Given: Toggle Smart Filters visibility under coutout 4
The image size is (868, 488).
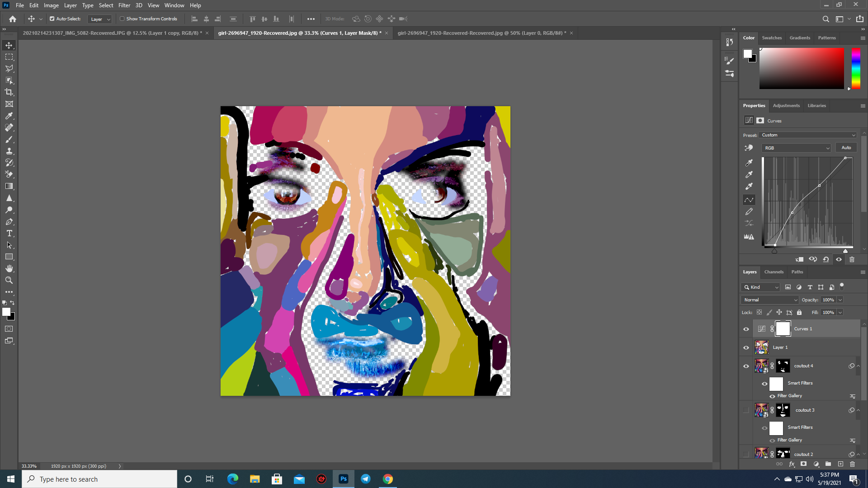Looking at the screenshot, I should pos(764,384).
